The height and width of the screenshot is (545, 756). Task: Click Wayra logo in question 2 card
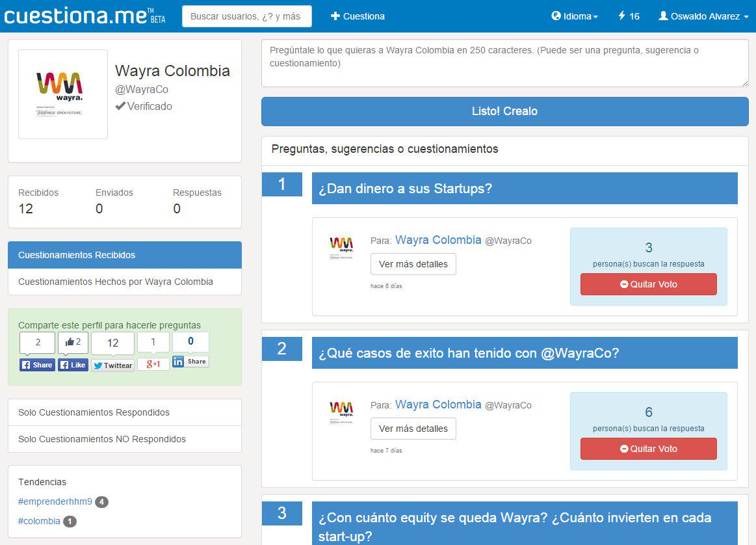(x=341, y=412)
